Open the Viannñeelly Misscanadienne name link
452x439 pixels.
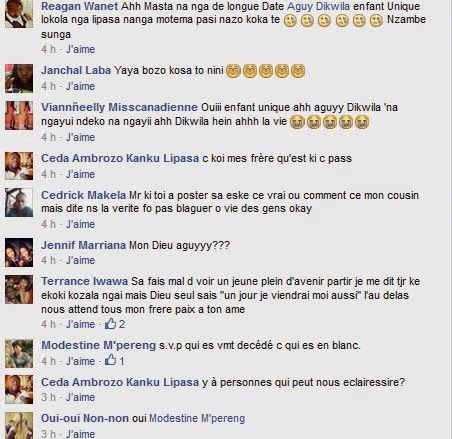tap(119, 107)
